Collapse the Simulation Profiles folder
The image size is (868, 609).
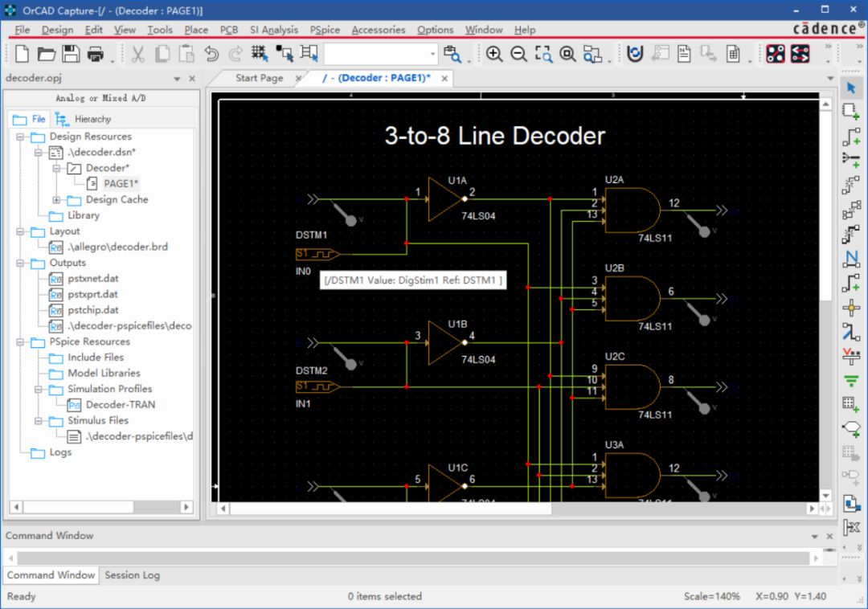(x=39, y=390)
